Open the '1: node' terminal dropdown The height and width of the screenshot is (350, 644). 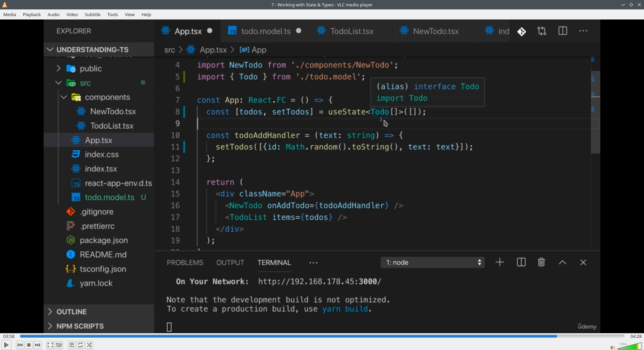(x=433, y=263)
